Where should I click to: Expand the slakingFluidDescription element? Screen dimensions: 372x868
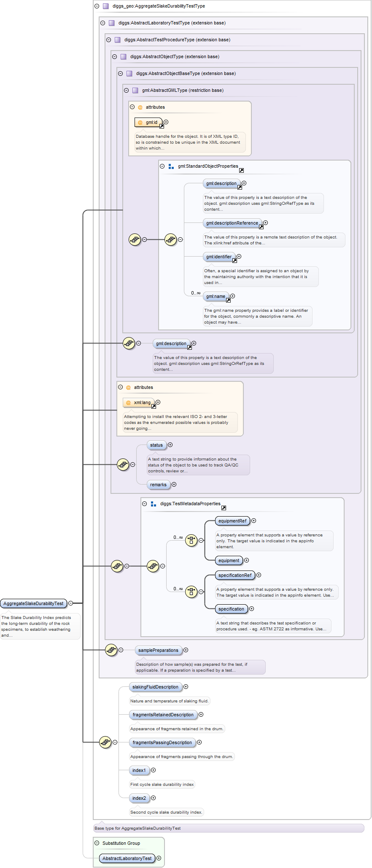[x=186, y=687]
